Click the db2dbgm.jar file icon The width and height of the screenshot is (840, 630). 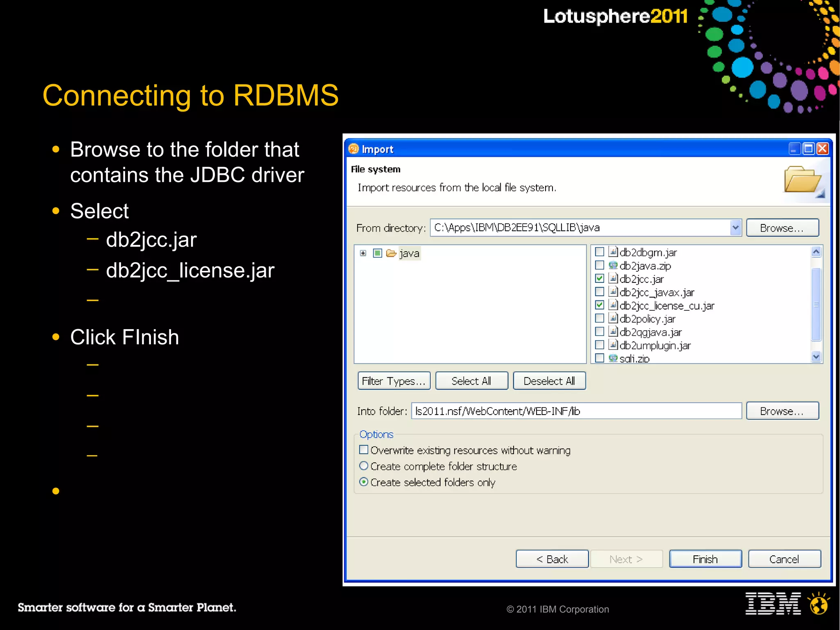pyautogui.click(x=613, y=252)
